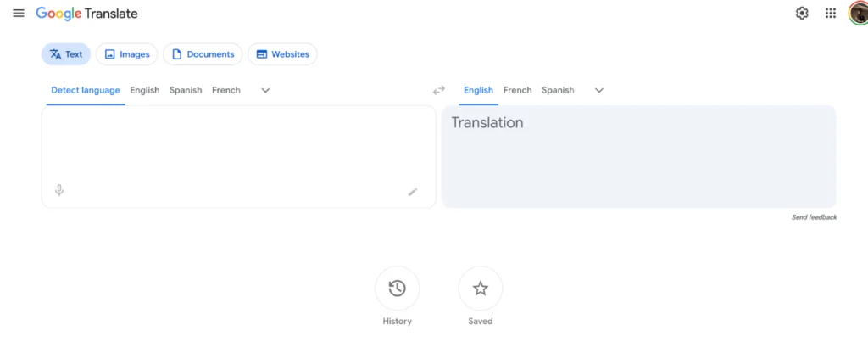Viewport: 868px width, 342px height.
Task: Open the hamburger main menu
Action: tap(19, 14)
